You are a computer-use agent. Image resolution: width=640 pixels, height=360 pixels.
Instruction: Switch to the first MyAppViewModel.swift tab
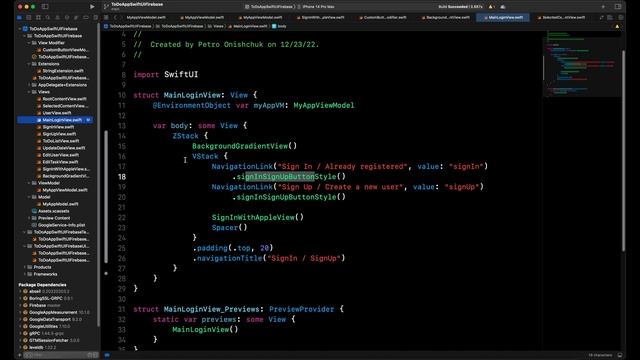coord(146,18)
